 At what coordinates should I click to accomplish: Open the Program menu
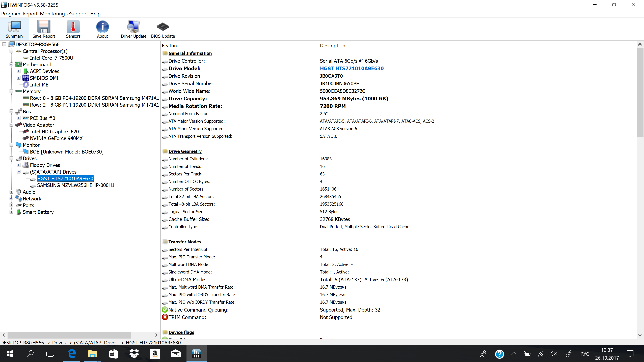pyautogui.click(x=11, y=14)
